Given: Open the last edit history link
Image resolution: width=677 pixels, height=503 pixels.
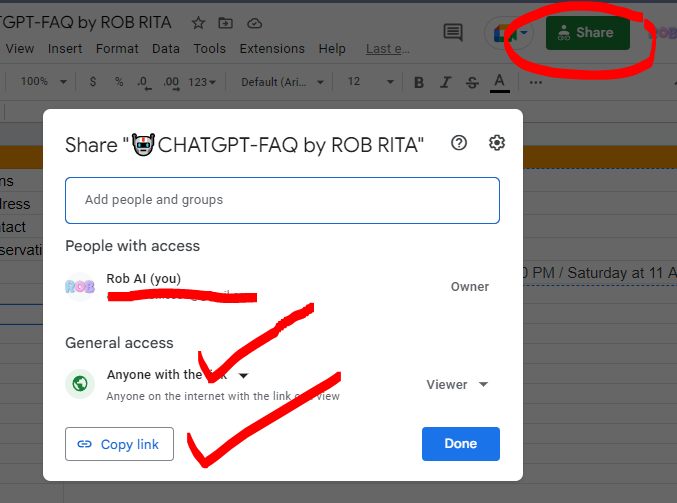Looking at the screenshot, I should click(388, 49).
